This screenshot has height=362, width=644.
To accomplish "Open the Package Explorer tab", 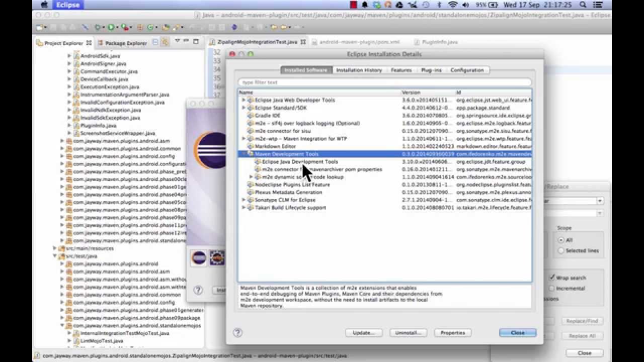I will pyautogui.click(x=122, y=43).
